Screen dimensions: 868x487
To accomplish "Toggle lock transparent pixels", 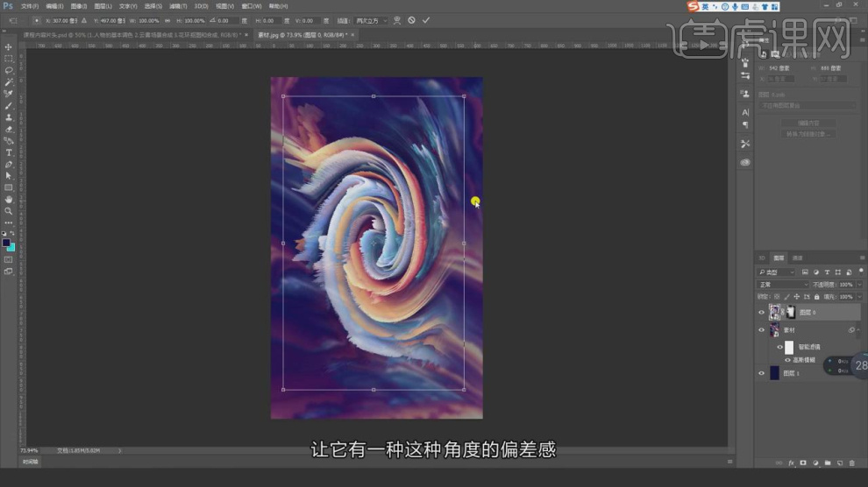I will click(x=777, y=297).
